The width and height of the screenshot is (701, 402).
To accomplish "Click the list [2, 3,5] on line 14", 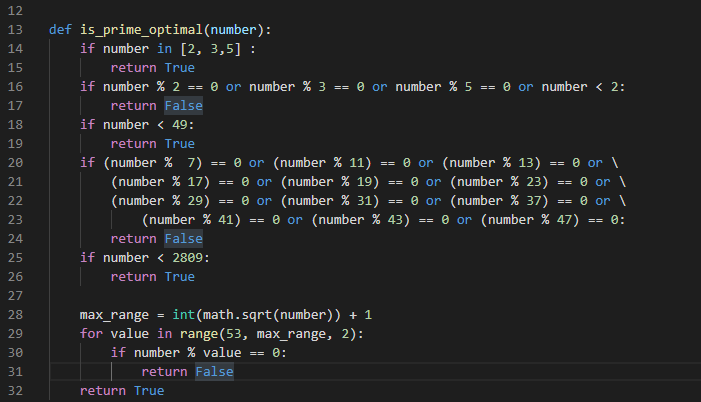I will pyautogui.click(x=211, y=49).
